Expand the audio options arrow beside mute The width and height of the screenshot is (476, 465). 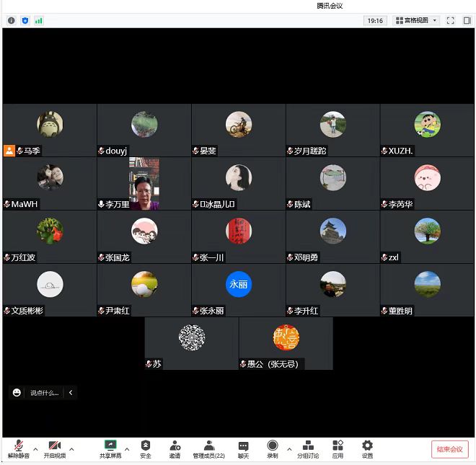[35, 448]
